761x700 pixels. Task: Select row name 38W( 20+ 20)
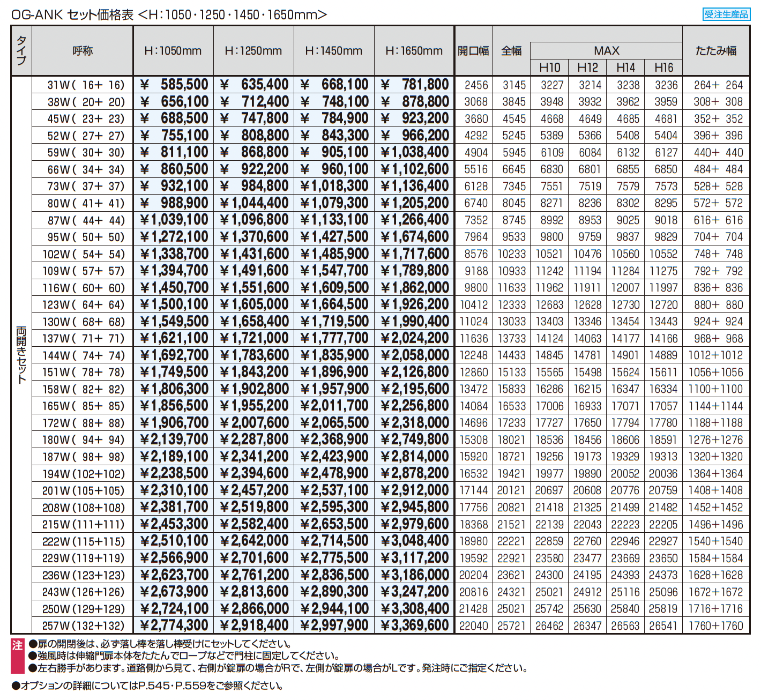tap(86, 102)
